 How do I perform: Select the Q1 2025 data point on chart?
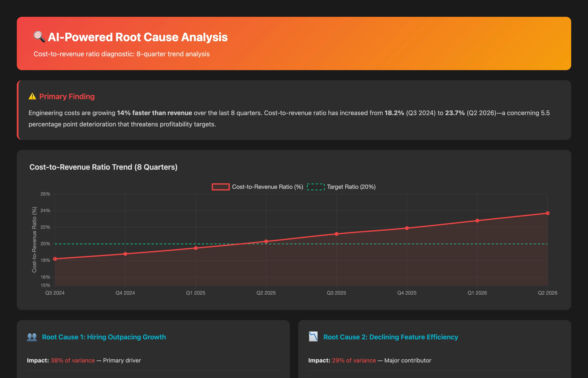[196, 248]
